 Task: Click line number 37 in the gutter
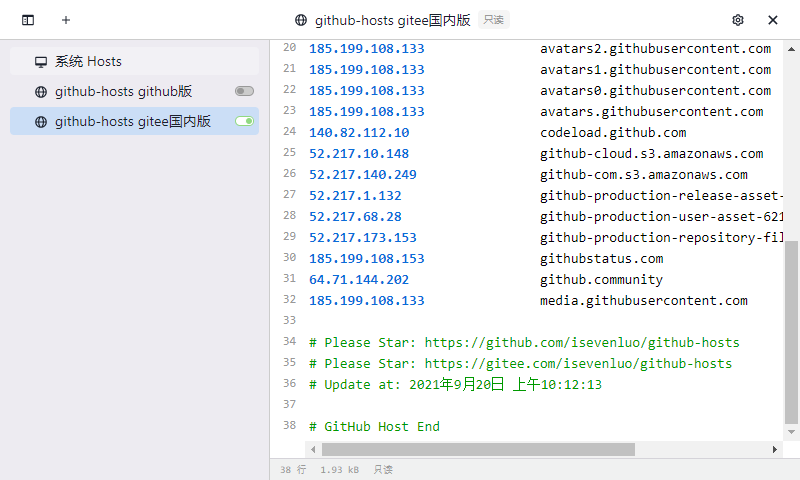tap(290, 404)
